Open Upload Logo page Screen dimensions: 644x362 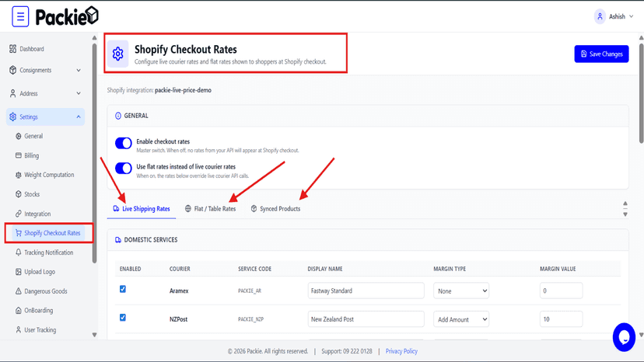point(40,272)
